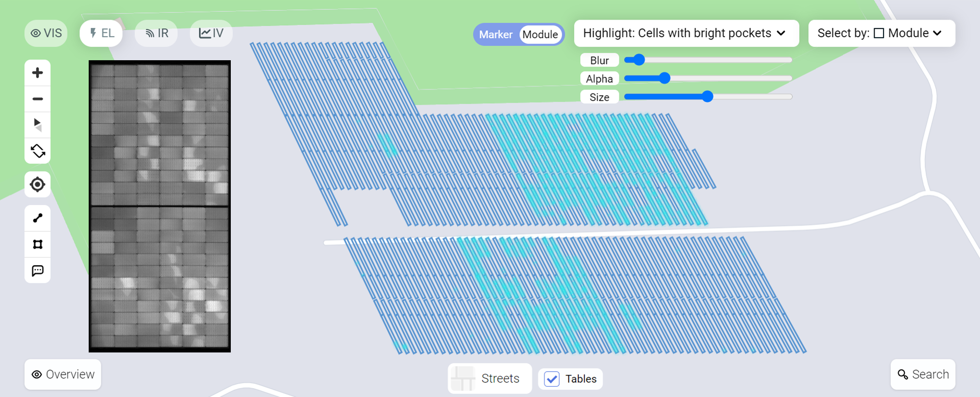Switch to the EL view mode
This screenshot has width=980, height=397.
[x=101, y=33]
